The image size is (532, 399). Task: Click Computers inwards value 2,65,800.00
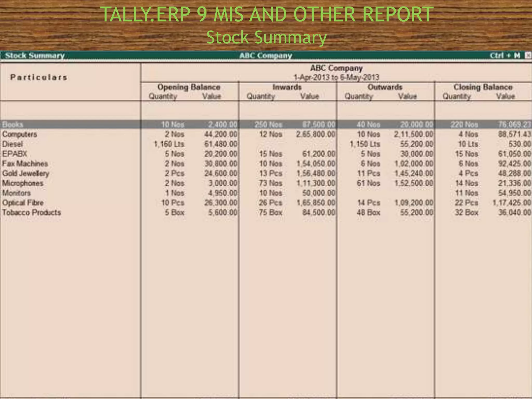coord(315,134)
